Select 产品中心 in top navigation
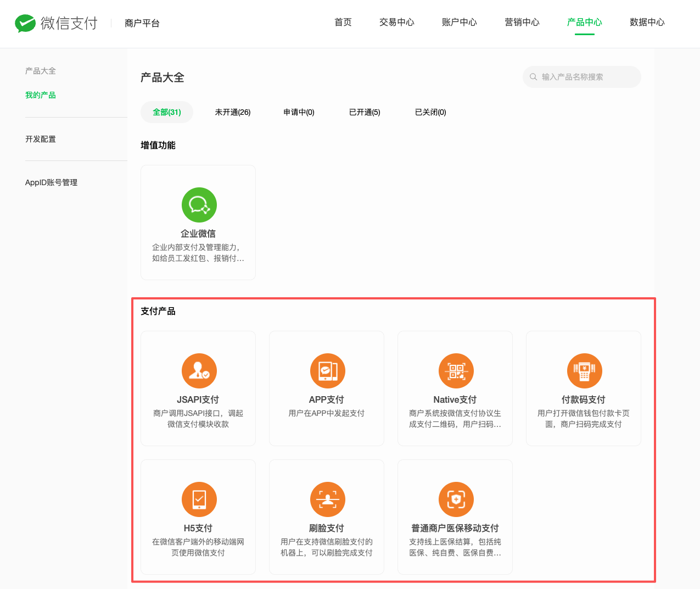 [585, 23]
